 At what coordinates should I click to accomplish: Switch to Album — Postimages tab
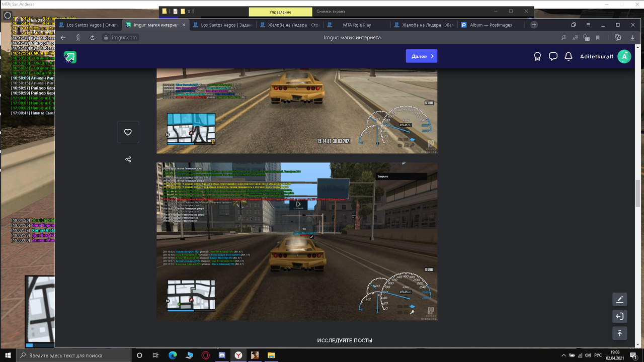490,25
